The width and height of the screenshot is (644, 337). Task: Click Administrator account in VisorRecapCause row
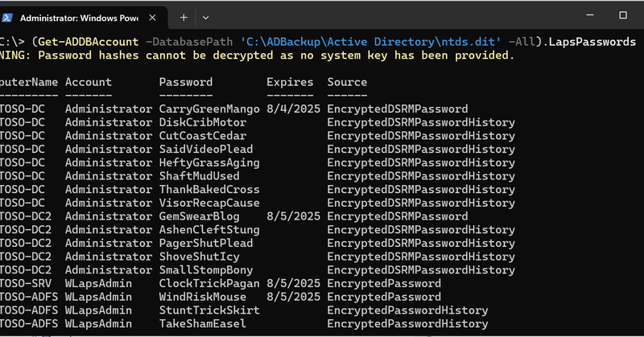click(x=109, y=203)
